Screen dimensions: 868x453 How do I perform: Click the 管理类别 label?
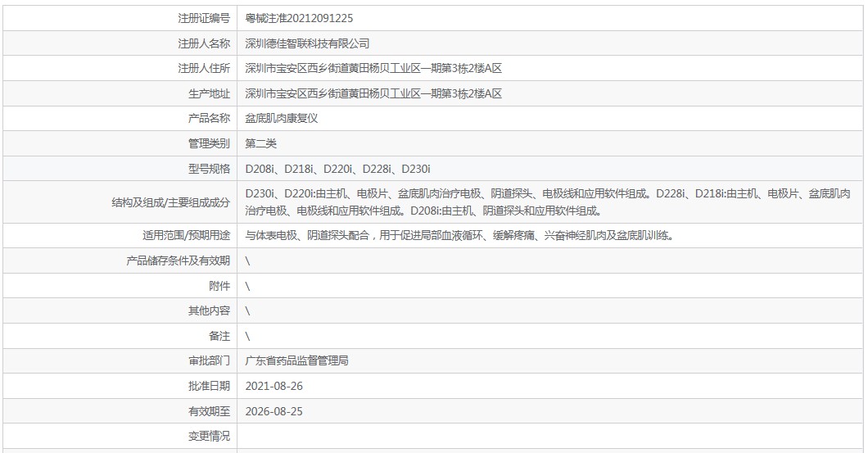pos(209,143)
